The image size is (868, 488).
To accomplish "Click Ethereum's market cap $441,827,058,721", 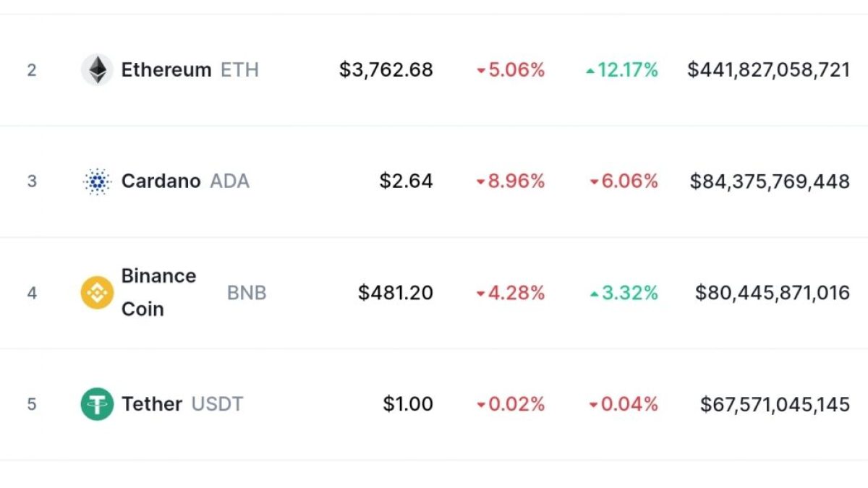I will (x=768, y=70).
